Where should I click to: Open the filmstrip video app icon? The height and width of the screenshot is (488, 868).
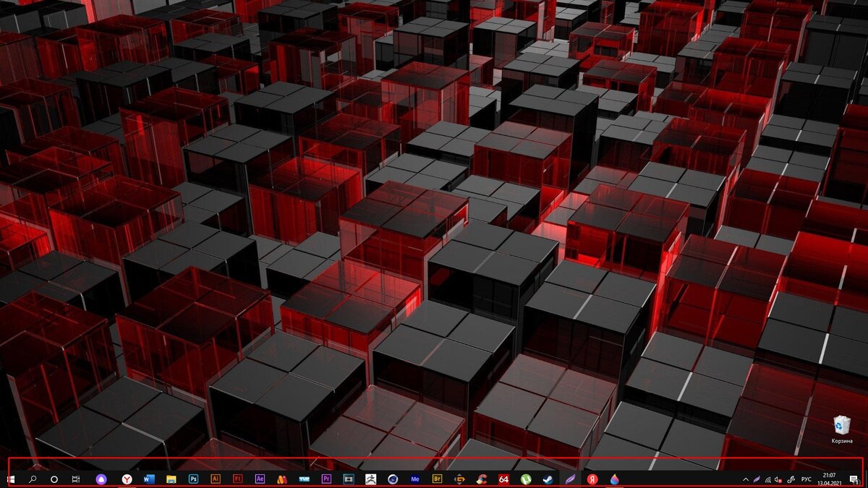coord(349,479)
